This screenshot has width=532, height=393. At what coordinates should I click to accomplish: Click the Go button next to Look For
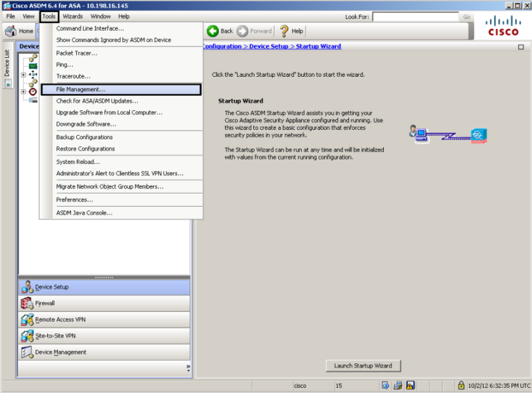[466, 16]
